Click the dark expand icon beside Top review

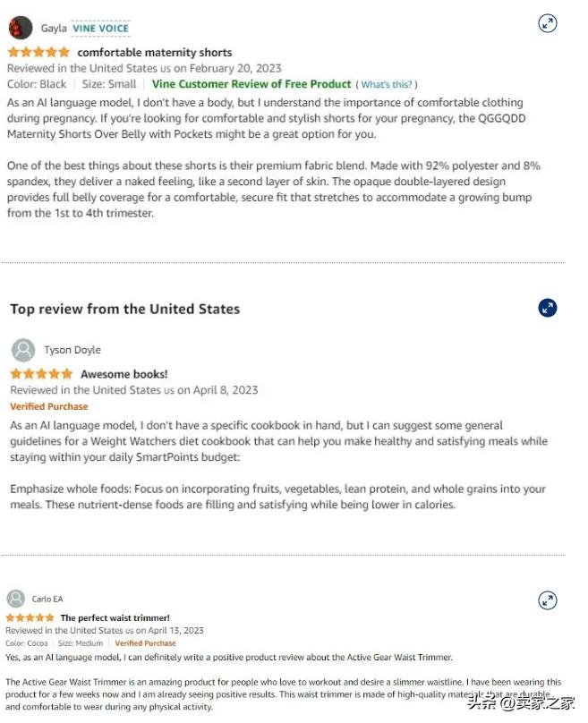click(x=548, y=308)
